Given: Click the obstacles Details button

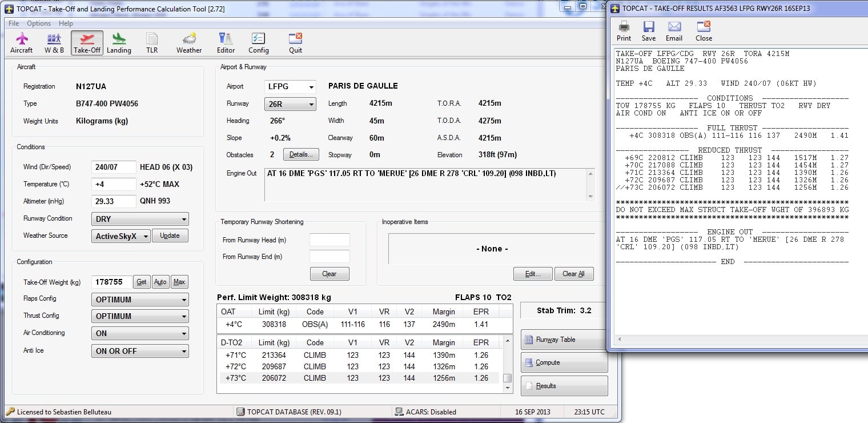Looking at the screenshot, I should point(301,154).
